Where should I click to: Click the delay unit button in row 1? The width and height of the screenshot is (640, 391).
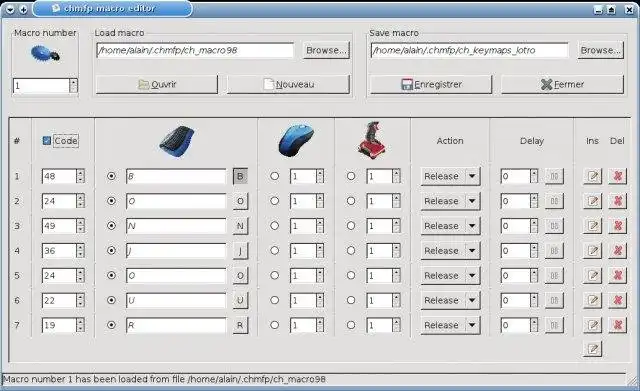tap(554, 176)
